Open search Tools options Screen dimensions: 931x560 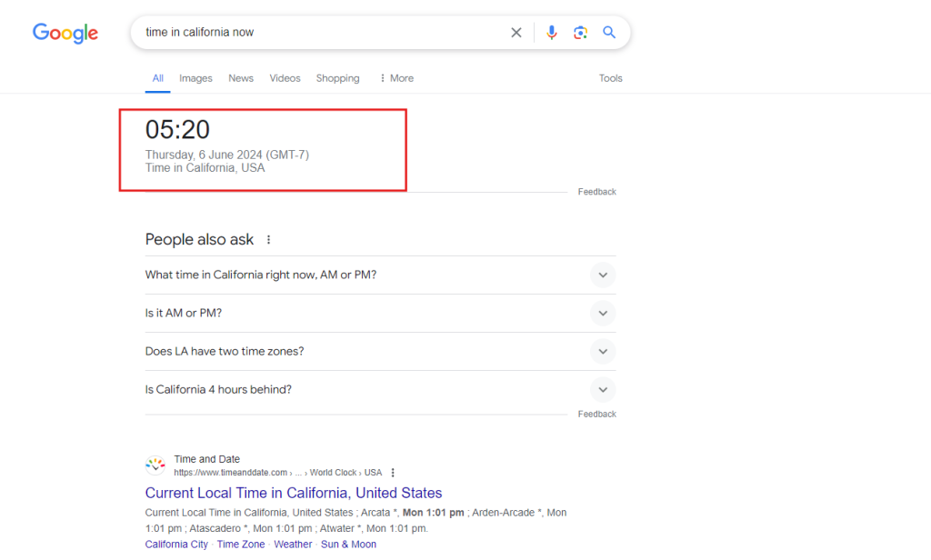click(610, 78)
